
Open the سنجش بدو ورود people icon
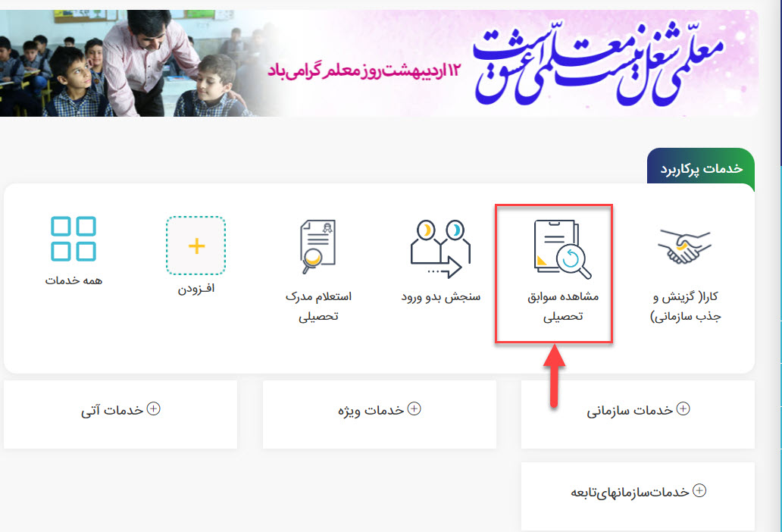tap(440, 249)
